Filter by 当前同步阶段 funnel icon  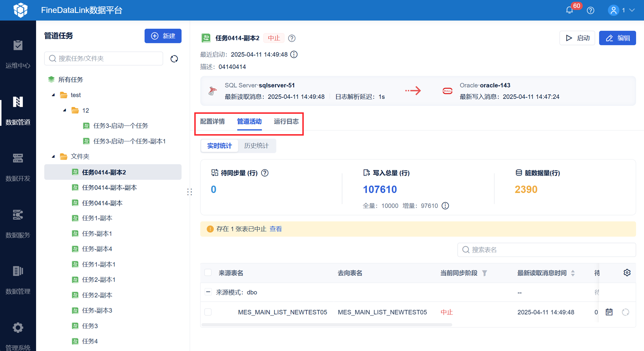pos(485,273)
